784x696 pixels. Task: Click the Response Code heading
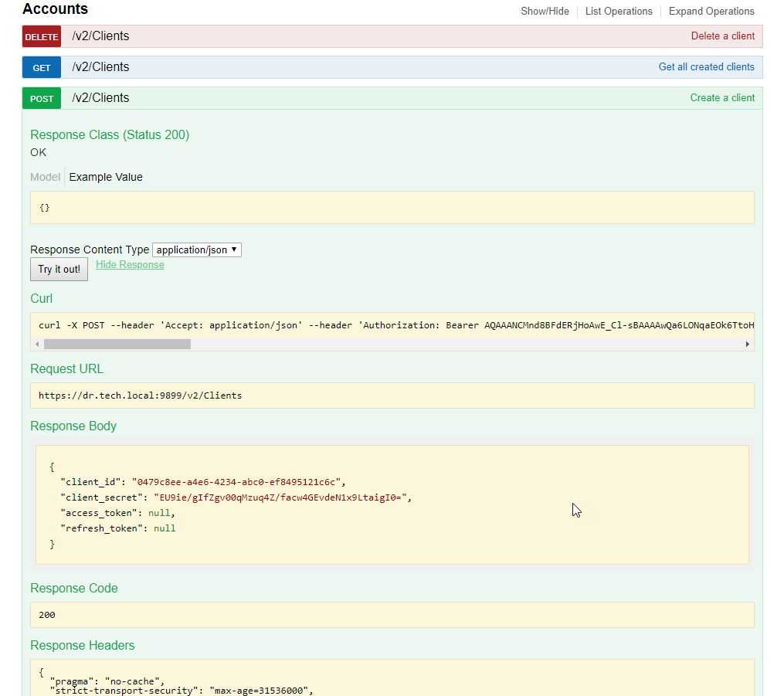coord(73,589)
